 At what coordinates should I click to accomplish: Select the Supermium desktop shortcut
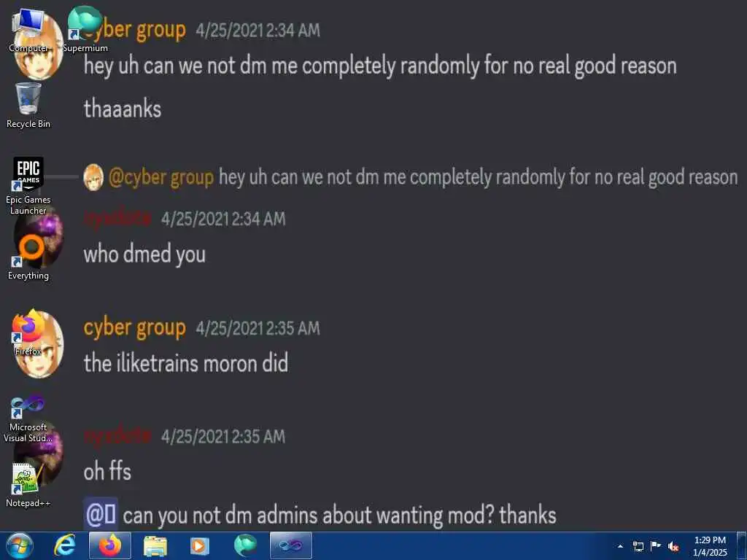click(x=85, y=31)
